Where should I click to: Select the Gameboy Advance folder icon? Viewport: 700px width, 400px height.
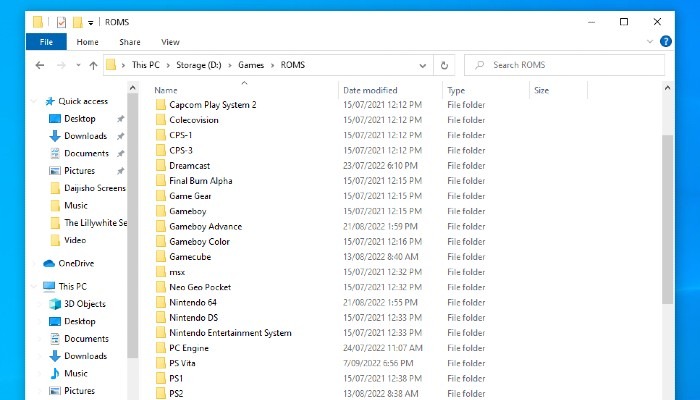coord(161,226)
